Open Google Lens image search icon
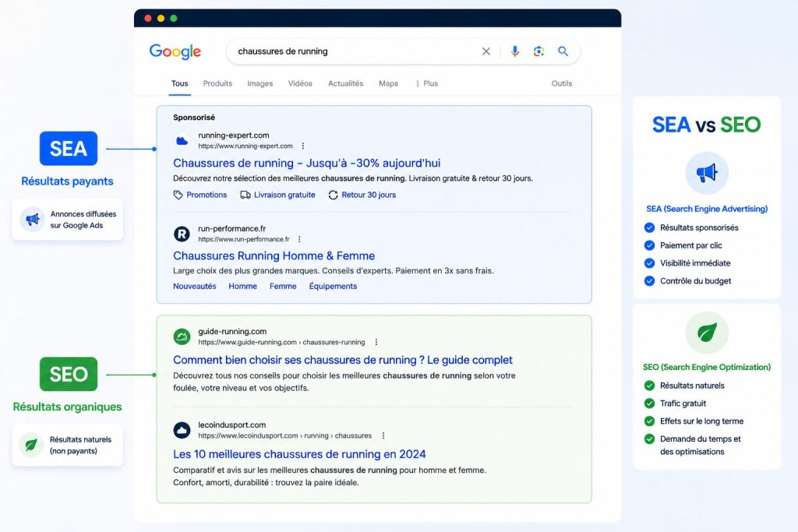798x532 pixels. pyautogui.click(x=539, y=51)
